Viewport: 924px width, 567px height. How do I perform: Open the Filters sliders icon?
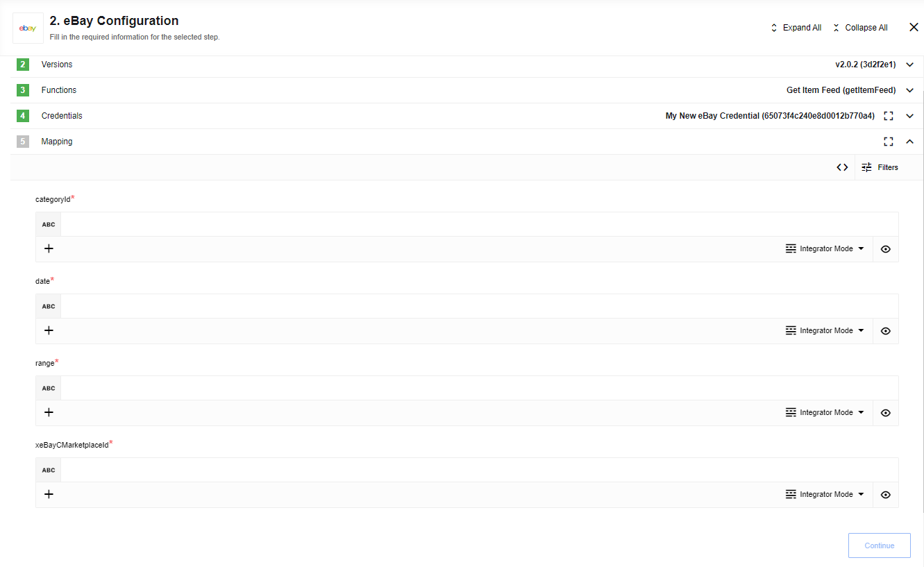(x=866, y=167)
